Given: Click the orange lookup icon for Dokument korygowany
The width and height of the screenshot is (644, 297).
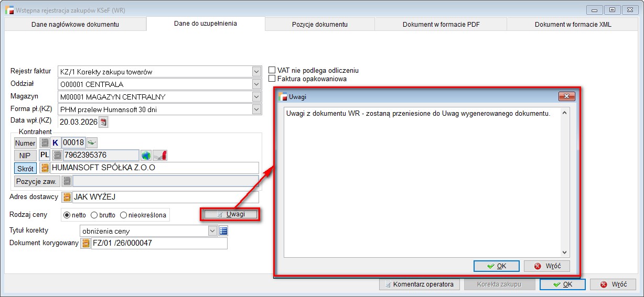Looking at the screenshot, I should tap(85, 244).
